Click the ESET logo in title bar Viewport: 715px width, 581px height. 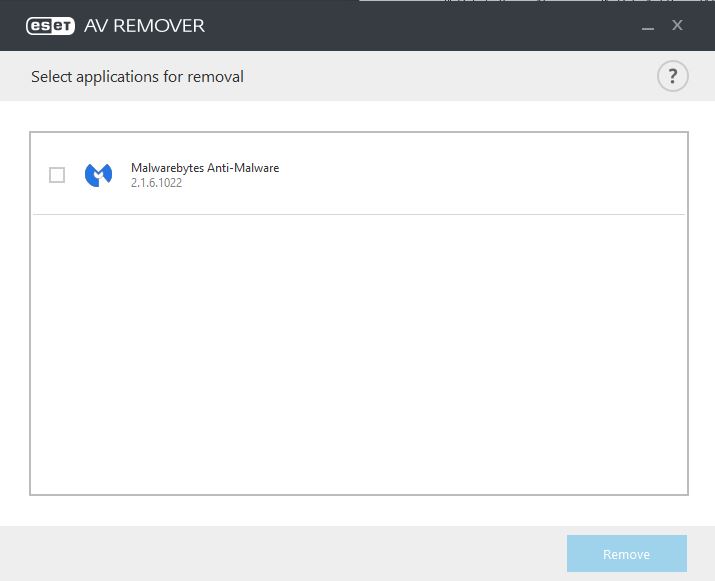click(50, 26)
